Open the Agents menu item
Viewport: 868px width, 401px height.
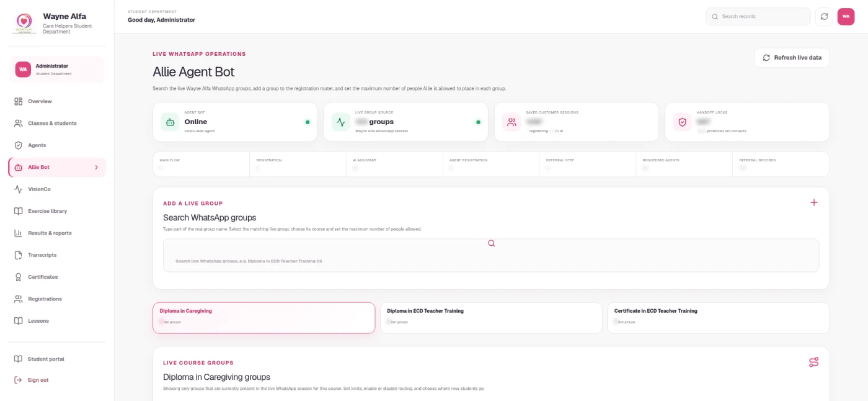pos(57,145)
